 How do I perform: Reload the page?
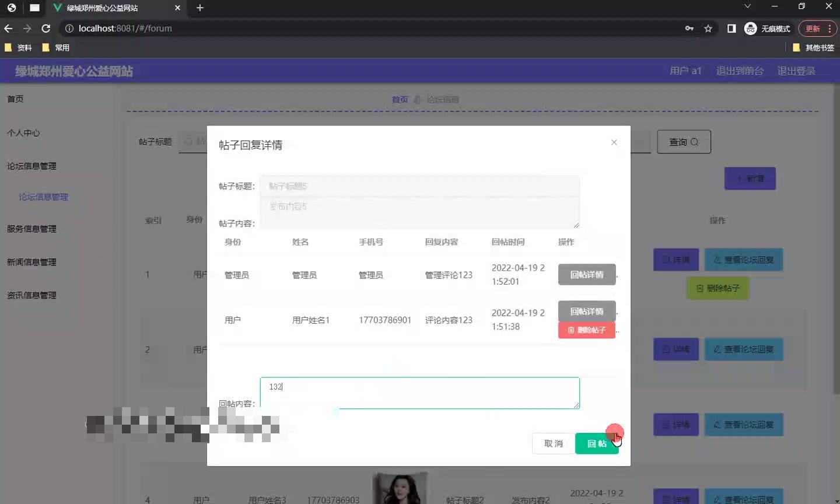(x=46, y=28)
